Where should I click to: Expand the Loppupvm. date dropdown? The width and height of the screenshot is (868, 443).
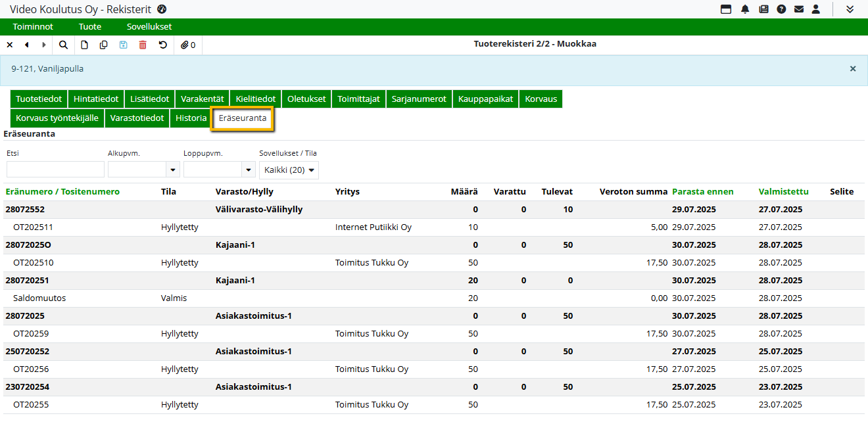click(249, 170)
